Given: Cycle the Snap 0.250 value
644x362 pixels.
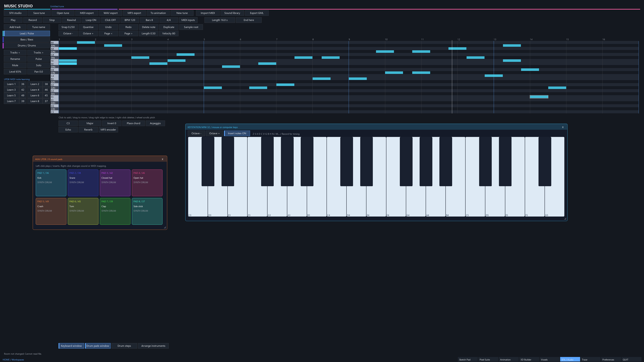Looking at the screenshot, I should (68, 27).
